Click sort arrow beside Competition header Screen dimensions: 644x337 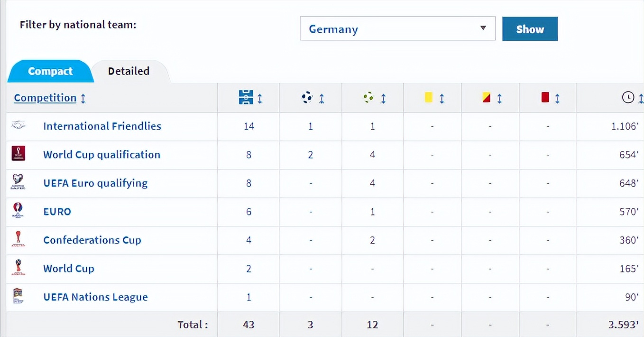pyautogui.click(x=83, y=98)
